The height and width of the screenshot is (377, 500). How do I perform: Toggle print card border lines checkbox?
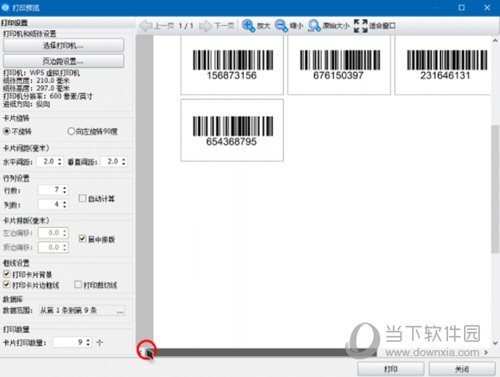click(x=6, y=285)
